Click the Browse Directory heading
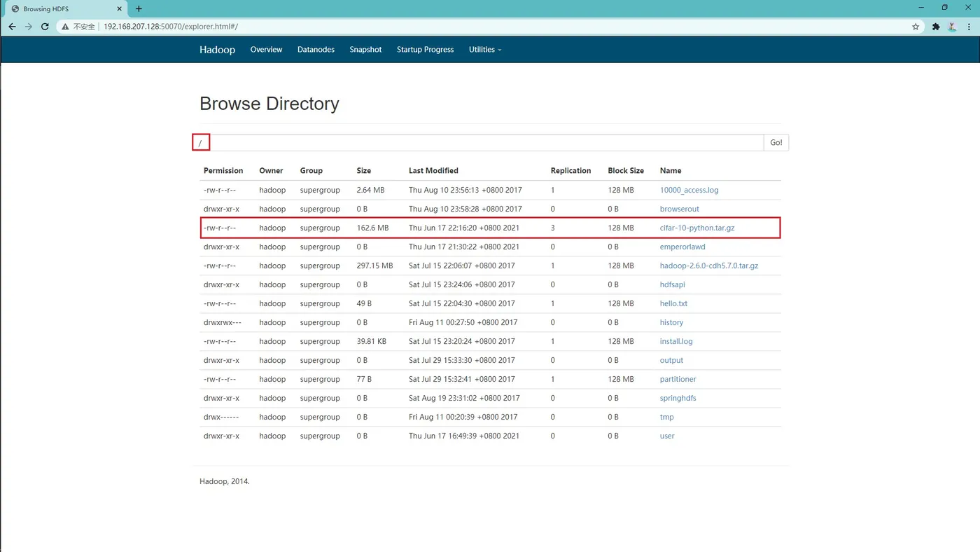Screen dimensions: 980x552 tap(269, 104)
